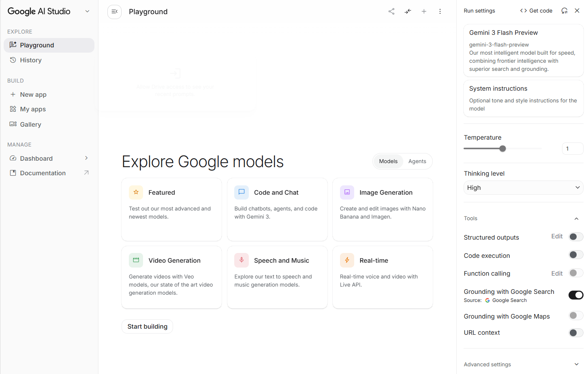Switch to the Agents tab
Viewport: 588px width, 374px height.
(417, 161)
